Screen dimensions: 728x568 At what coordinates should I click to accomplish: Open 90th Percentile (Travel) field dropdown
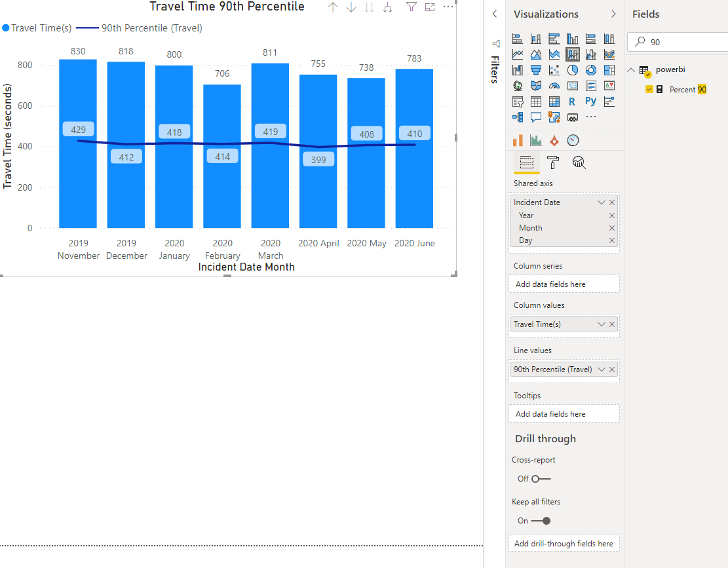(x=602, y=369)
